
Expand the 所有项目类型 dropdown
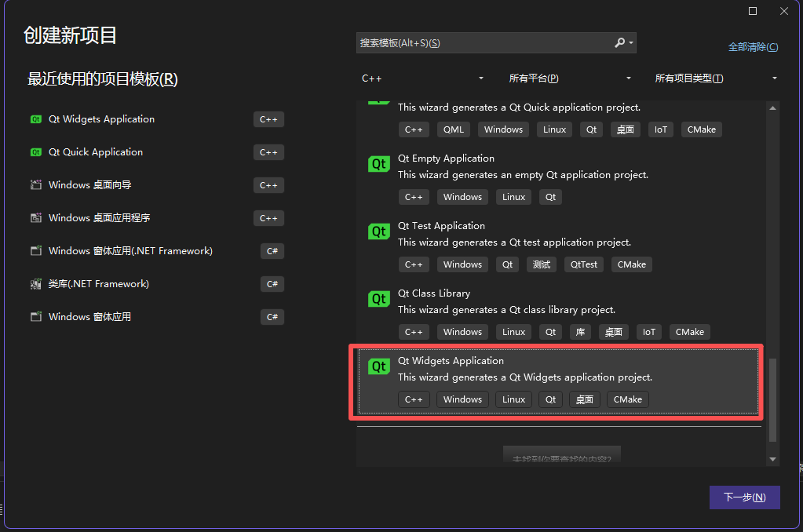pyautogui.click(x=714, y=78)
